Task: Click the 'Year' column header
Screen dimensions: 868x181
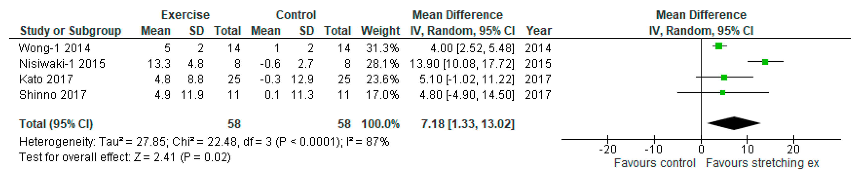Action: click(538, 31)
